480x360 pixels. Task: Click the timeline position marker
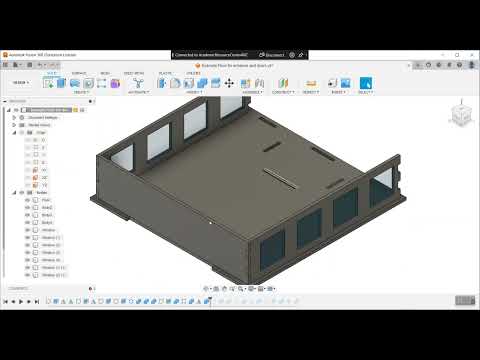coord(210,301)
